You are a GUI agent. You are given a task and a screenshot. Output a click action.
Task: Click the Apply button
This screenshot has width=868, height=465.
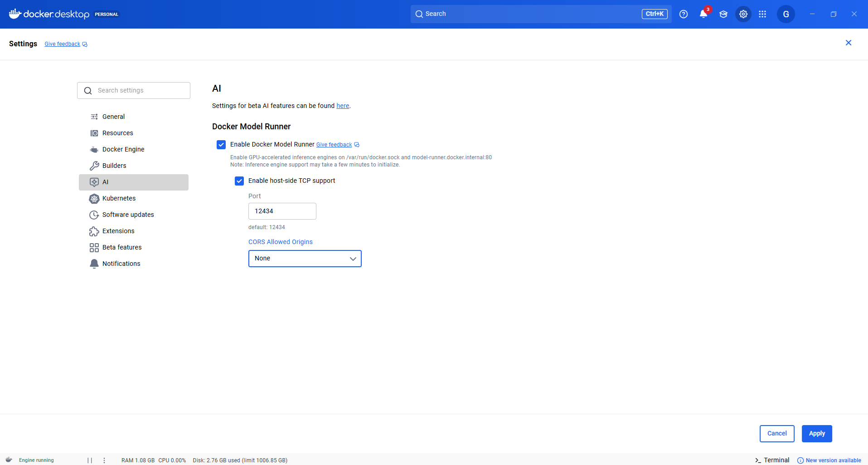click(817, 434)
